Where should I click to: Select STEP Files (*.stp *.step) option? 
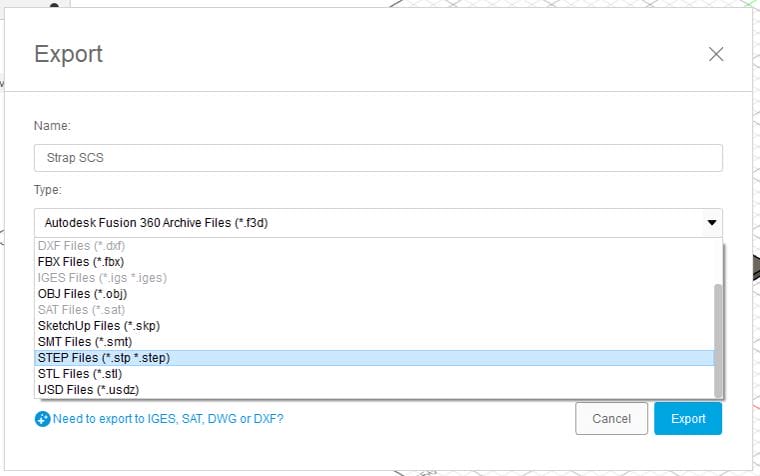coord(103,358)
